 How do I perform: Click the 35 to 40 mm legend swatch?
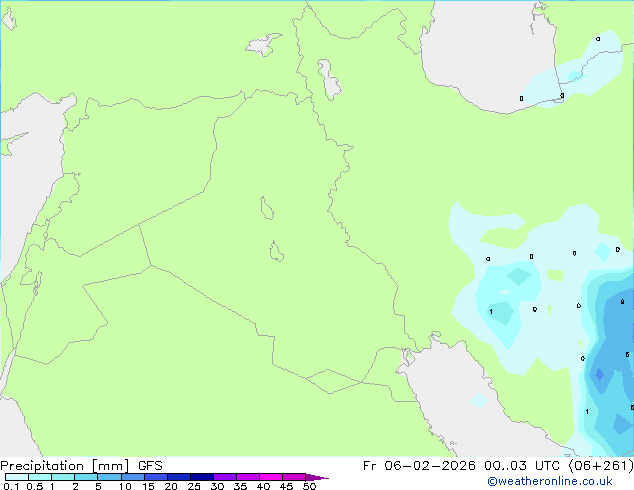pos(247,477)
